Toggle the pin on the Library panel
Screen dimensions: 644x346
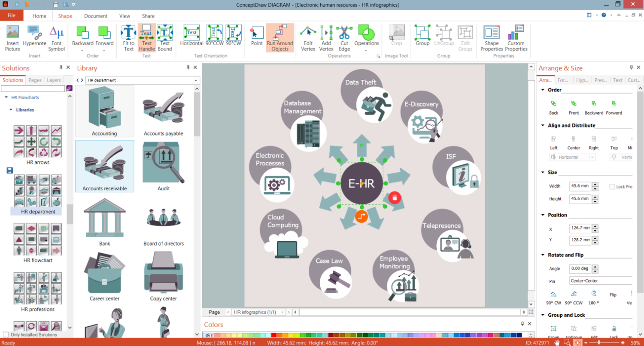click(188, 67)
